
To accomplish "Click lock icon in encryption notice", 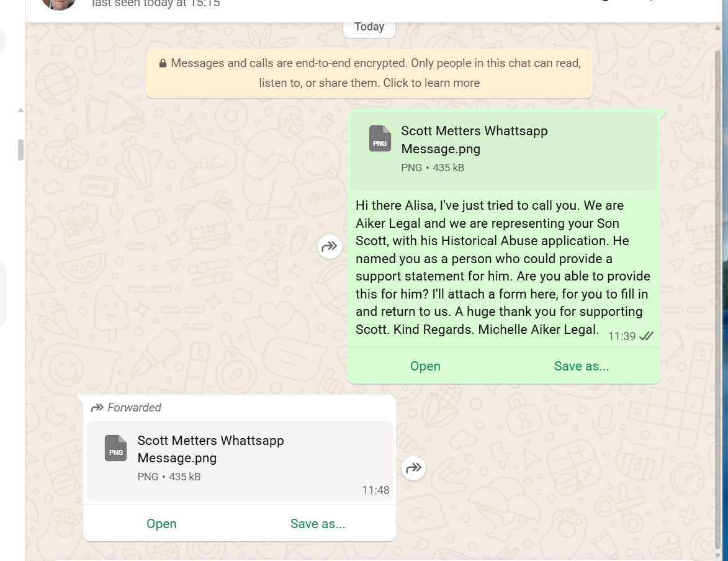I will point(163,63).
